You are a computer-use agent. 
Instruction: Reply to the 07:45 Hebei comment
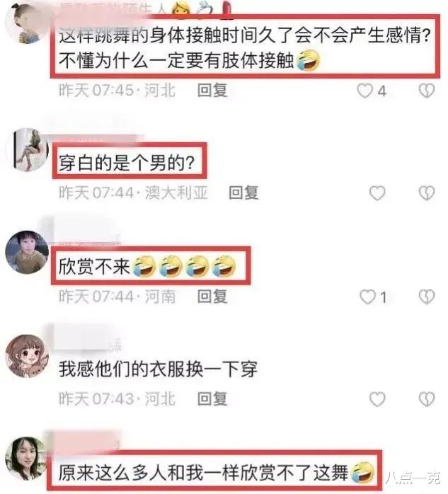212,91
